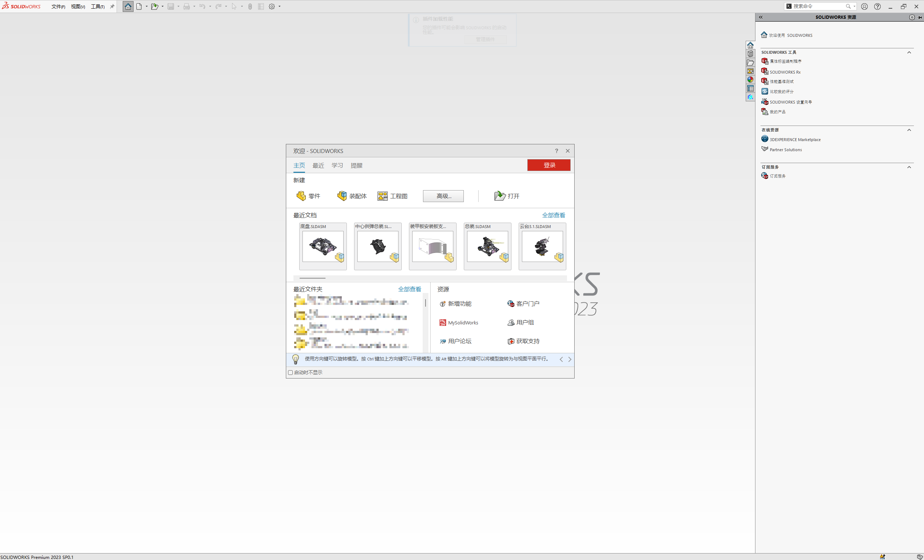924x560 pixels.
Task: Open the search command dropdown arrow
Action: 855,6
